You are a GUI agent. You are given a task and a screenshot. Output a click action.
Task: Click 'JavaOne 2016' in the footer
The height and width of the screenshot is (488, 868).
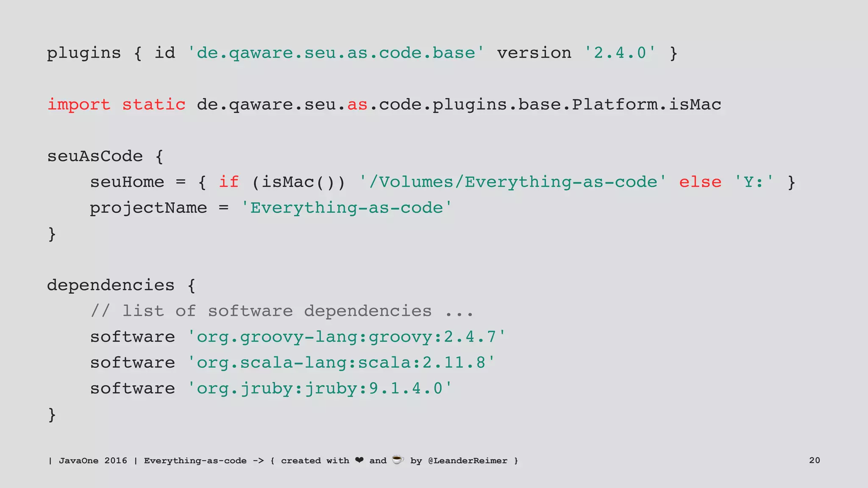click(x=93, y=460)
